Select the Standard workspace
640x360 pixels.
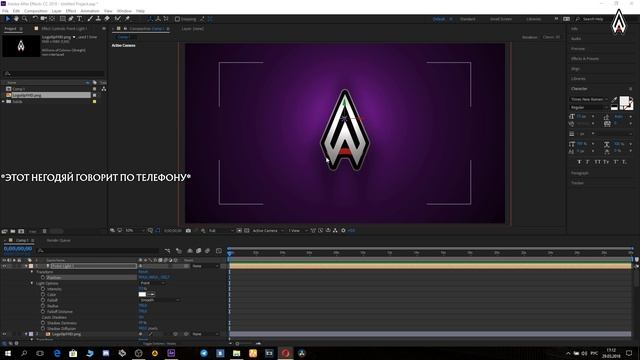tap(468, 19)
